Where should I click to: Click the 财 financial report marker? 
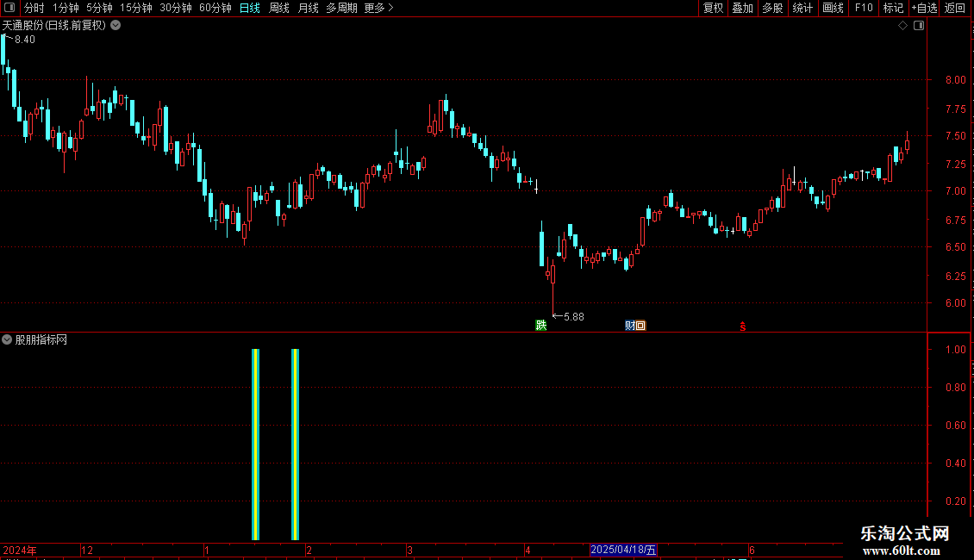click(630, 326)
